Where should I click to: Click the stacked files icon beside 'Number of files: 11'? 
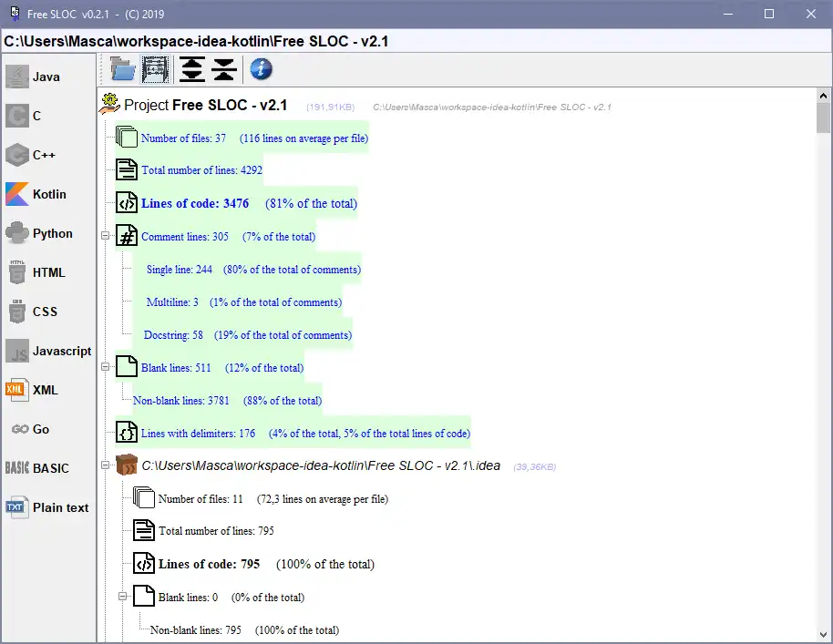(x=144, y=498)
